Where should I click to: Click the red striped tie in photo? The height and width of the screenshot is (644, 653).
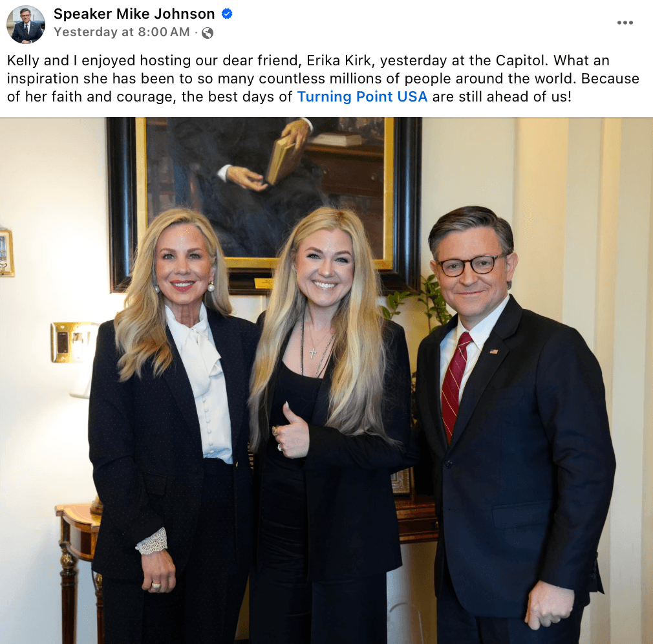455,385
